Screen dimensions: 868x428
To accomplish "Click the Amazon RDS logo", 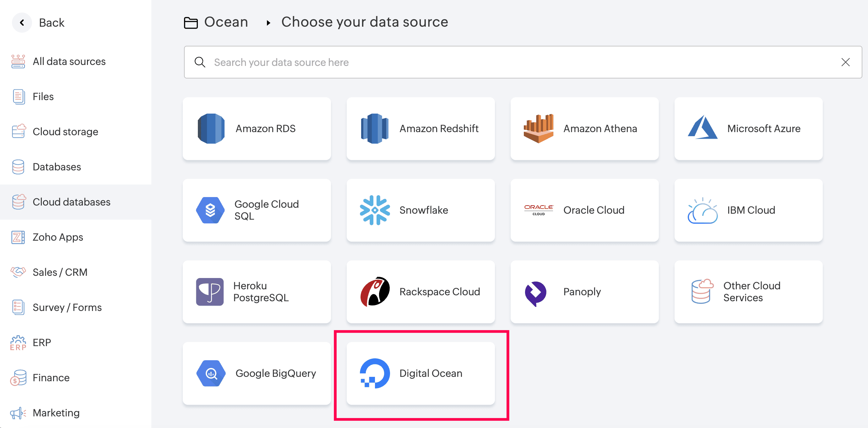I will click(211, 129).
